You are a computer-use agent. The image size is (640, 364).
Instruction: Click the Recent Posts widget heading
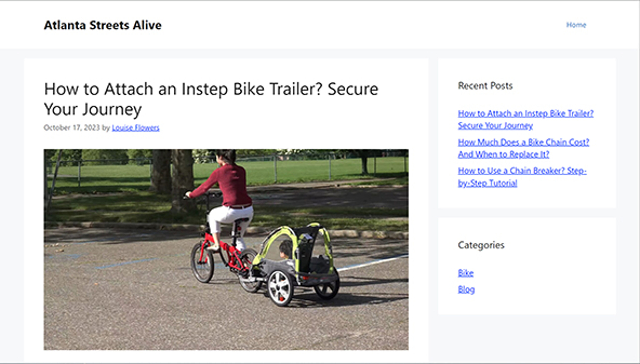coord(485,86)
